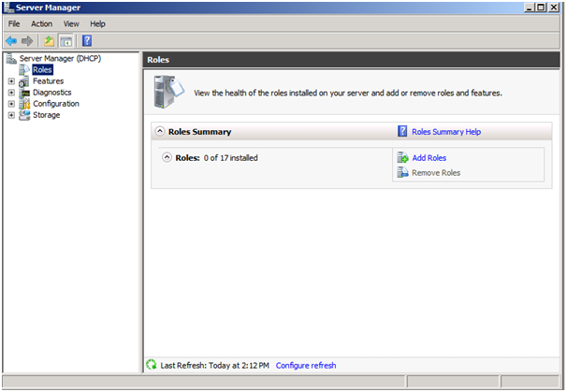Click the Storage node icon in tree
567x392 pixels.
click(x=24, y=115)
